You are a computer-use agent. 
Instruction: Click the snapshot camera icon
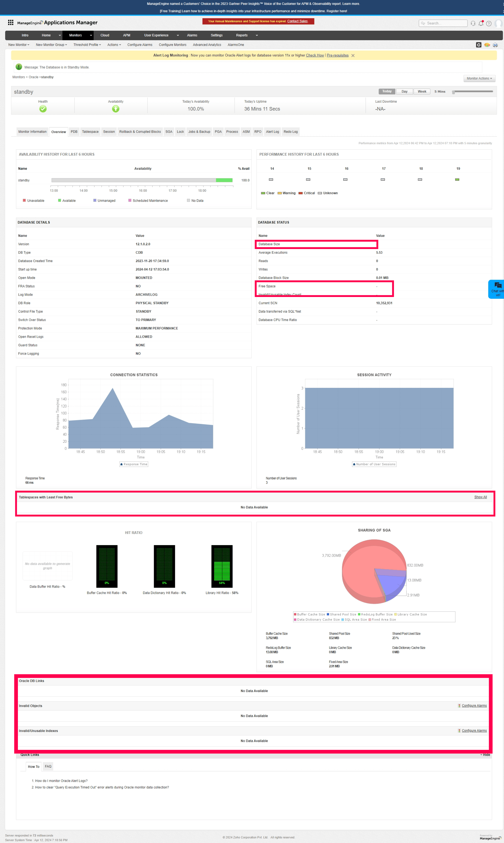point(478,45)
